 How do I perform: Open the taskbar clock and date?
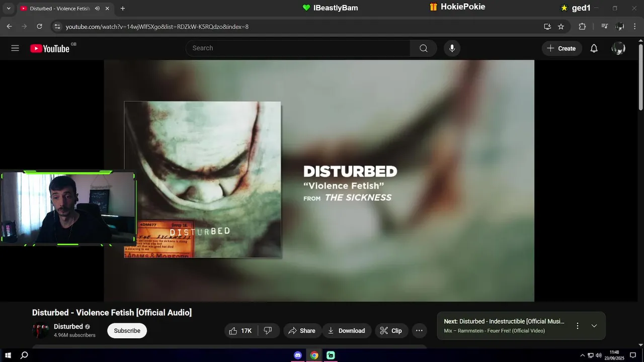614,355
